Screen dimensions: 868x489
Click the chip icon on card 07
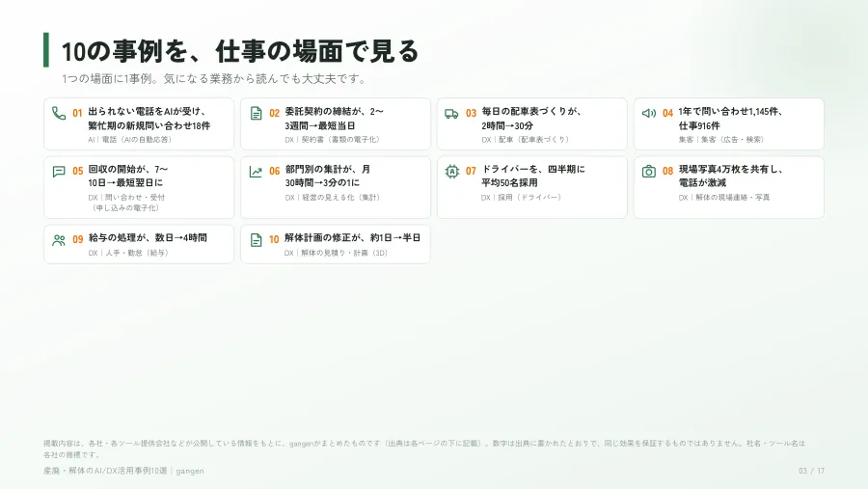coord(452,171)
